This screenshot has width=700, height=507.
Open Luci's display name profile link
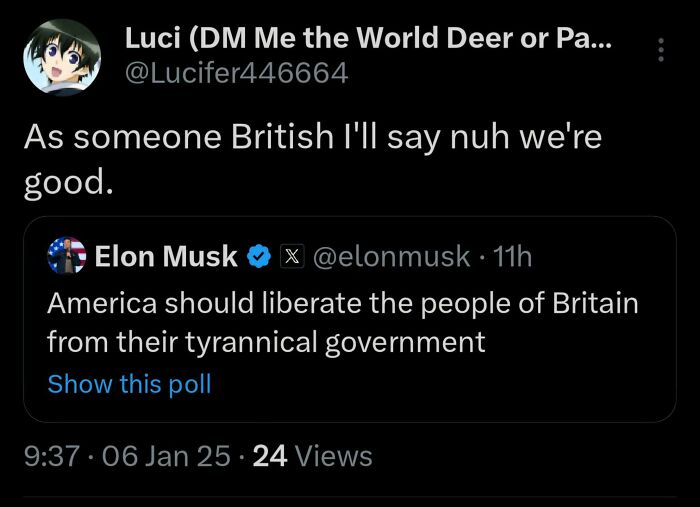[x=369, y=39]
